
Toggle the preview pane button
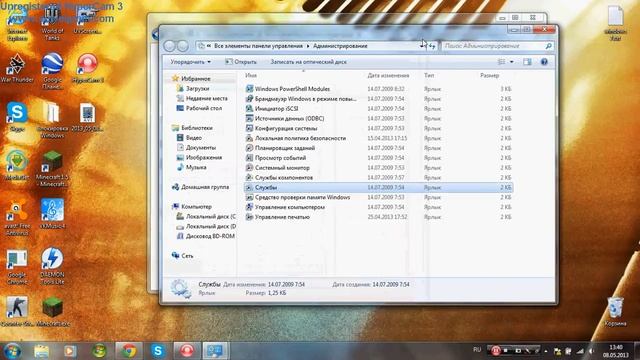click(527, 62)
